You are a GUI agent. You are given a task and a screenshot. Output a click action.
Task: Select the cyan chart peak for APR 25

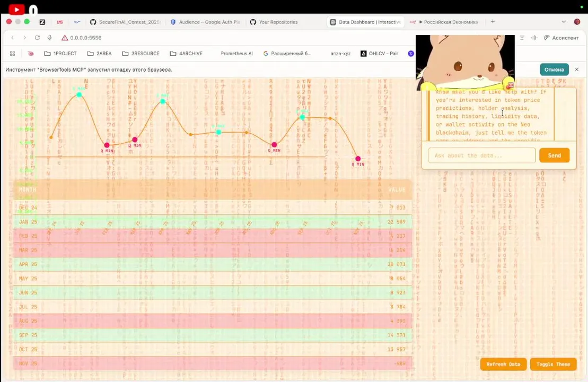tap(163, 101)
